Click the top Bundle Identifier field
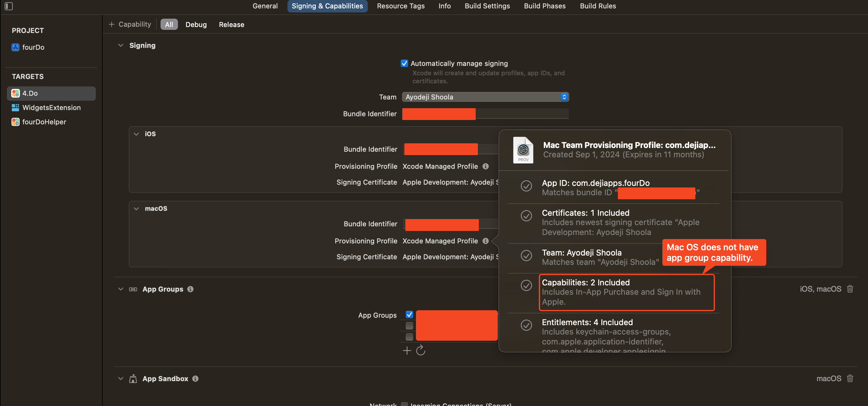 [x=485, y=114]
